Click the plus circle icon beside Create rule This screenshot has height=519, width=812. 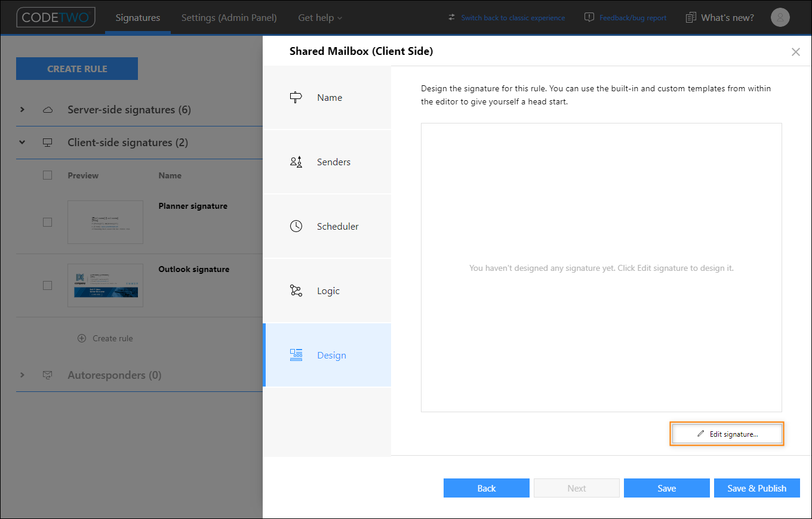pyautogui.click(x=82, y=338)
